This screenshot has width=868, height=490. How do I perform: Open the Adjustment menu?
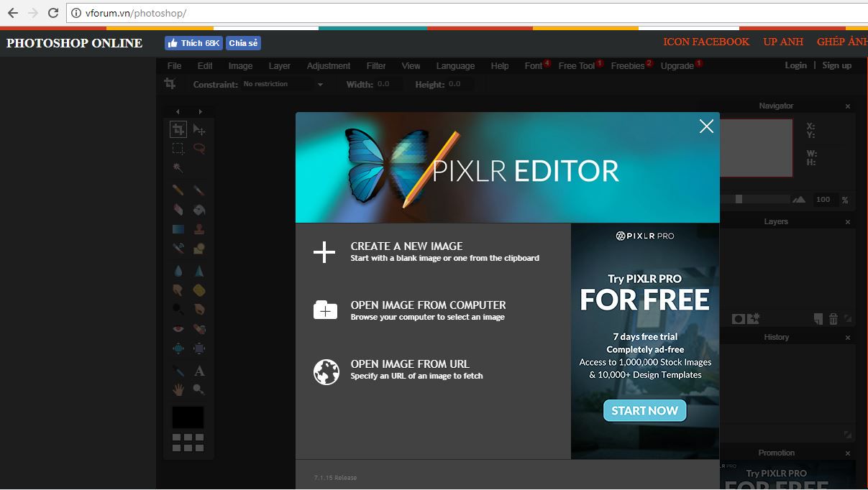click(x=328, y=65)
